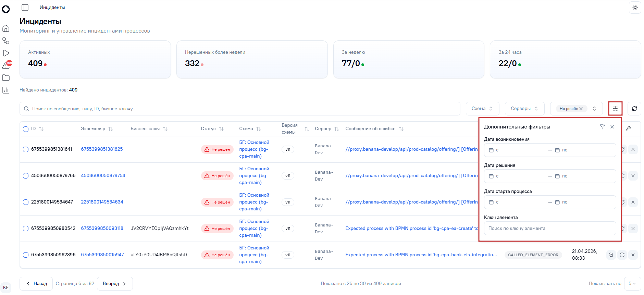Open instance 6755399850093118 link
The image size is (644, 295).
[x=102, y=229]
